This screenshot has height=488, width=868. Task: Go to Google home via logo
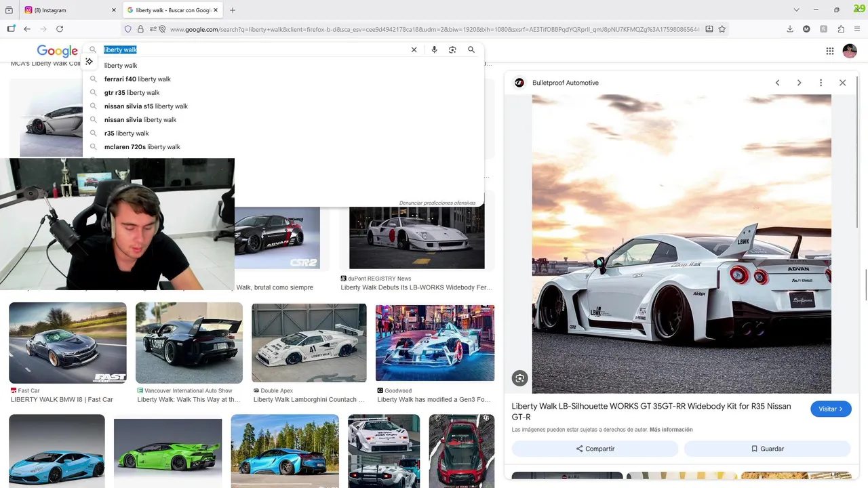[57, 51]
